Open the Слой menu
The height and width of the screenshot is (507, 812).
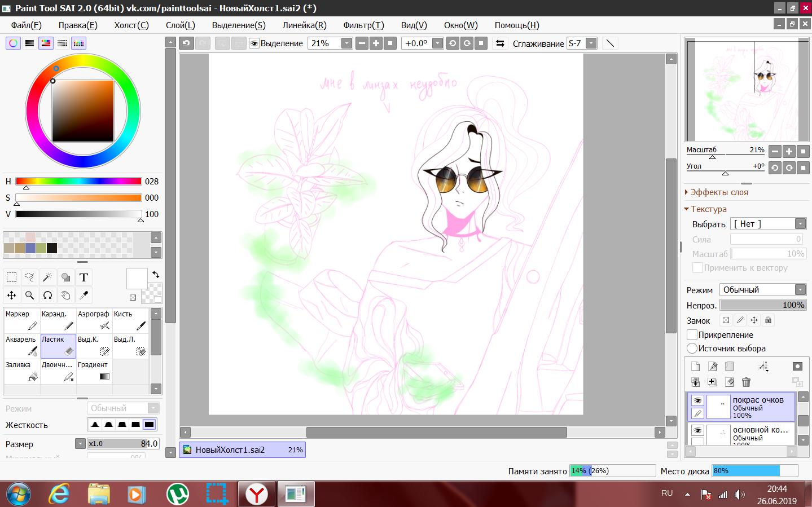click(x=181, y=25)
